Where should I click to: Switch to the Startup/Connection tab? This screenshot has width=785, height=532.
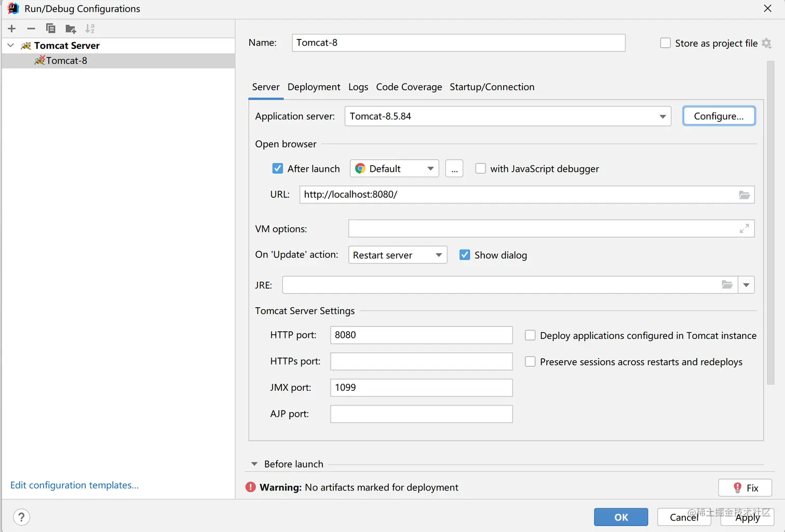(492, 87)
